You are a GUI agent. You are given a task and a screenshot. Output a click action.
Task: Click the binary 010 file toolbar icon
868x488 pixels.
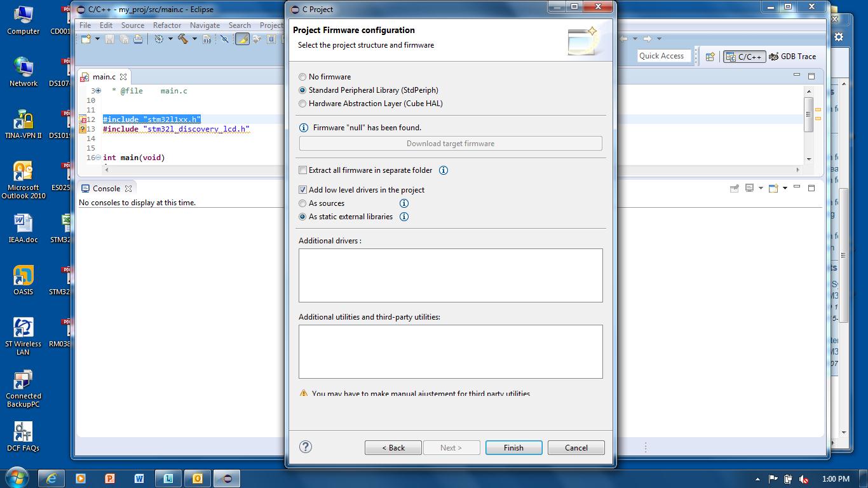click(x=207, y=39)
